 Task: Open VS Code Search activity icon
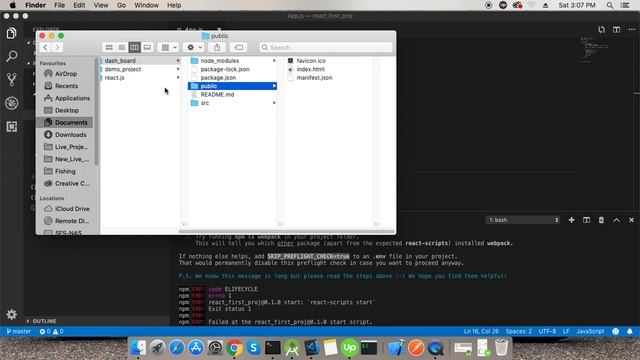click(x=11, y=56)
